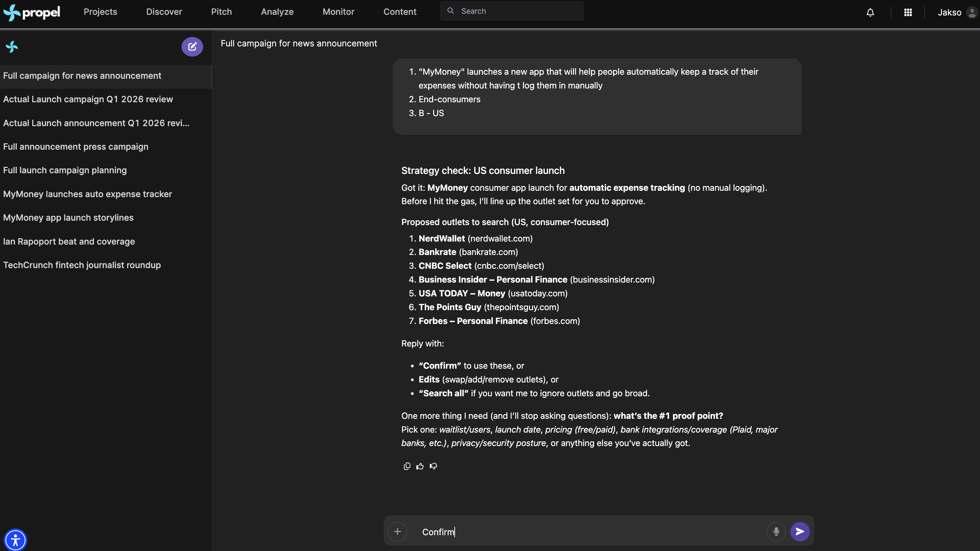Image resolution: width=980 pixels, height=551 pixels.
Task: Click the plus attachment icon in composer
Action: point(397,531)
